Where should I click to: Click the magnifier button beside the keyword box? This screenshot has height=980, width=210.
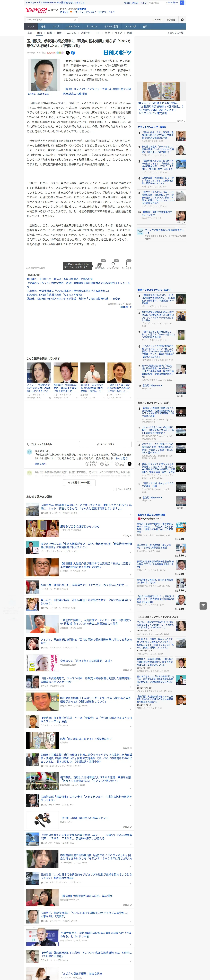[75, 19]
